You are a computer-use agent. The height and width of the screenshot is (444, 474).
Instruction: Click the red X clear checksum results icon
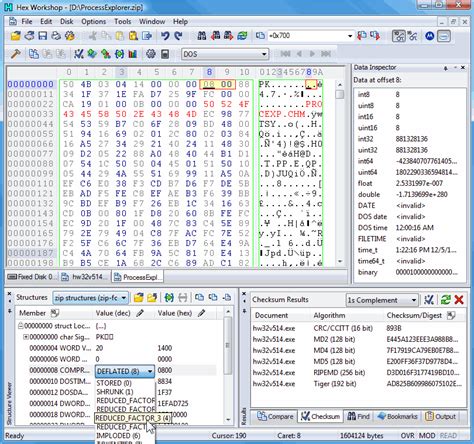[459, 300]
